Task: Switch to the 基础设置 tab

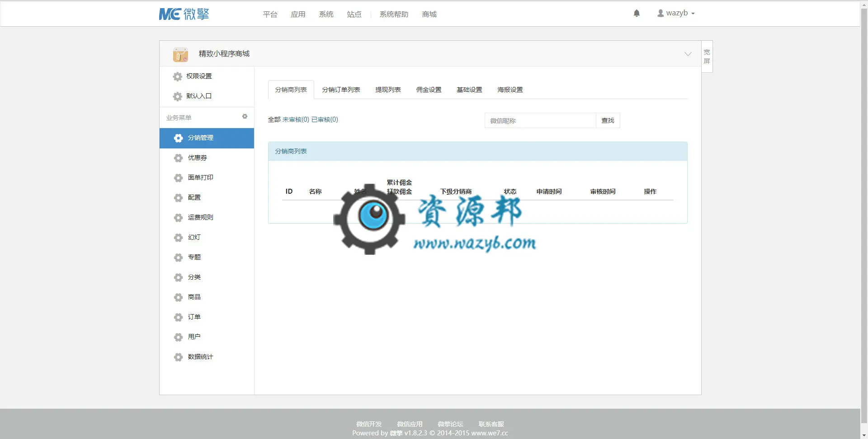Action: click(469, 90)
